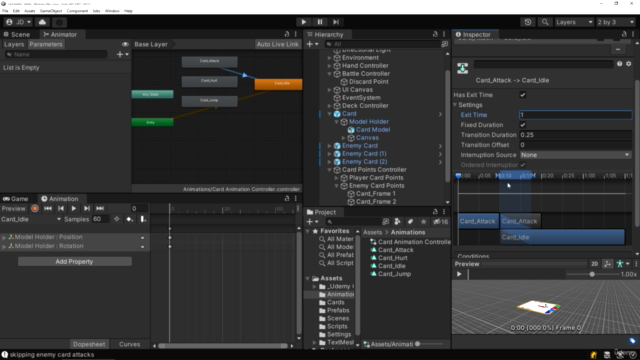Switch to the Scene tab
Screen dimensions: 640x360
click(x=16, y=35)
